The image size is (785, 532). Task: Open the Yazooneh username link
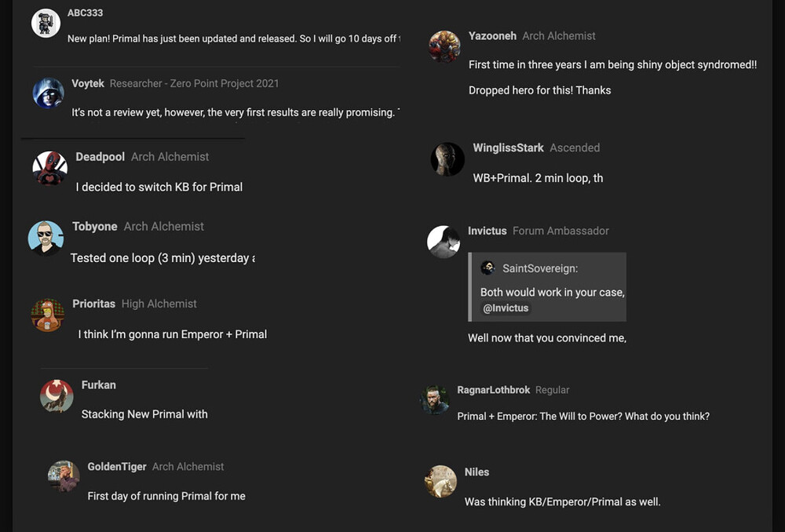(492, 36)
